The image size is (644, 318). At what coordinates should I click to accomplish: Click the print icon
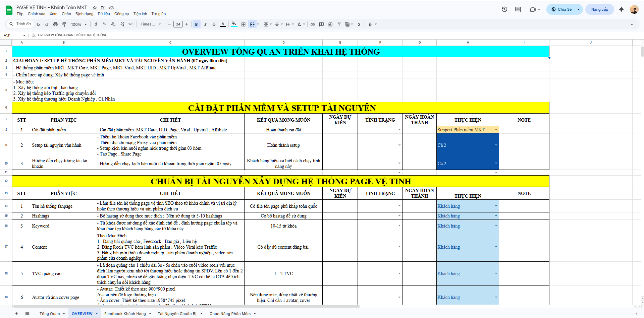tap(55, 24)
